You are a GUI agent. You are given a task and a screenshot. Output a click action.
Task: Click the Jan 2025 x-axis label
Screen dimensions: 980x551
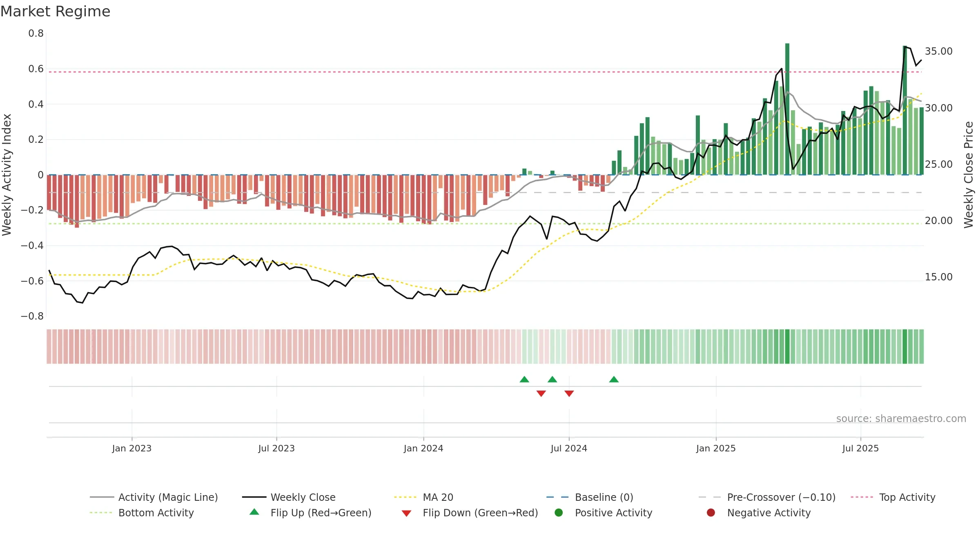coord(716,449)
